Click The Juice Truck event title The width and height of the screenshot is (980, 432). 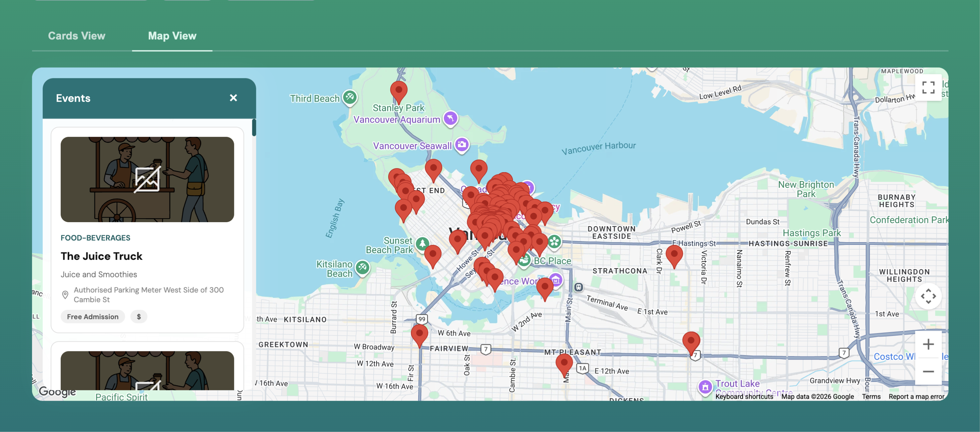point(102,256)
